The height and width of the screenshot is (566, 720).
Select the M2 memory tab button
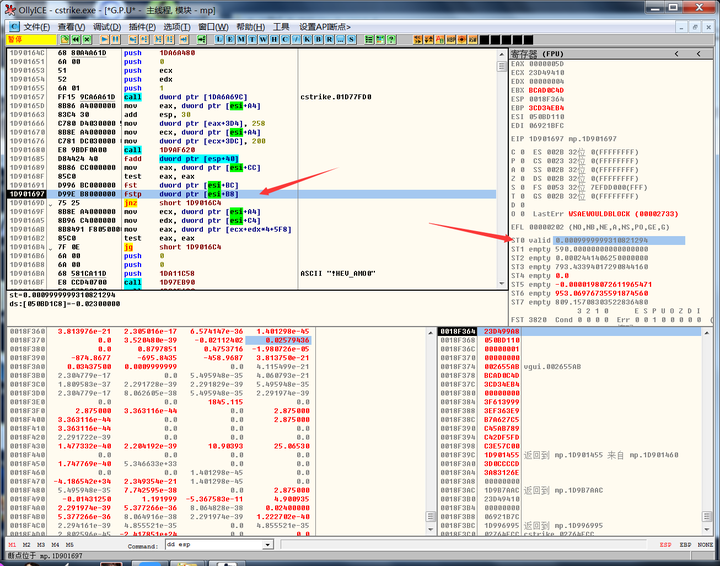point(26,546)
